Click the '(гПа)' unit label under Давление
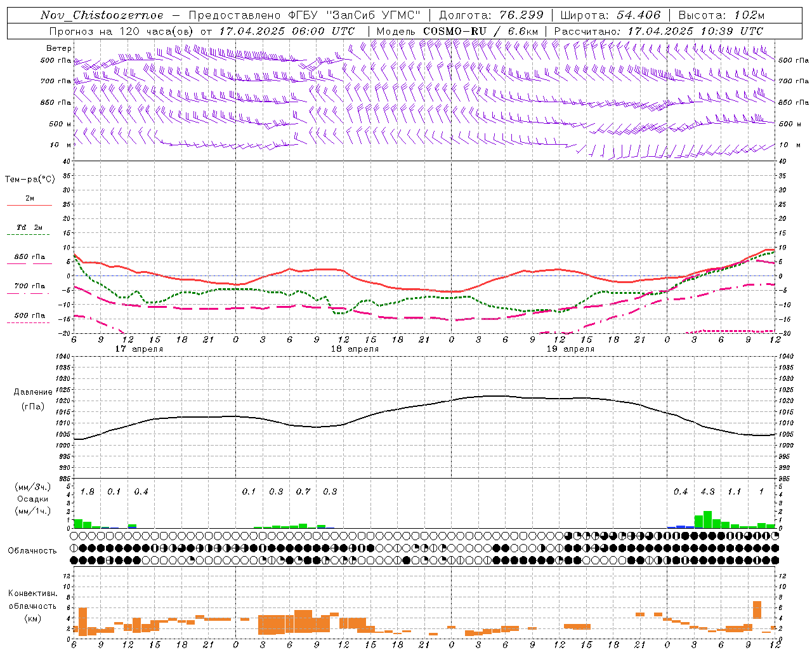Image resolution: width=812 pixels, height=650 pixels. [x=33, y=407]
